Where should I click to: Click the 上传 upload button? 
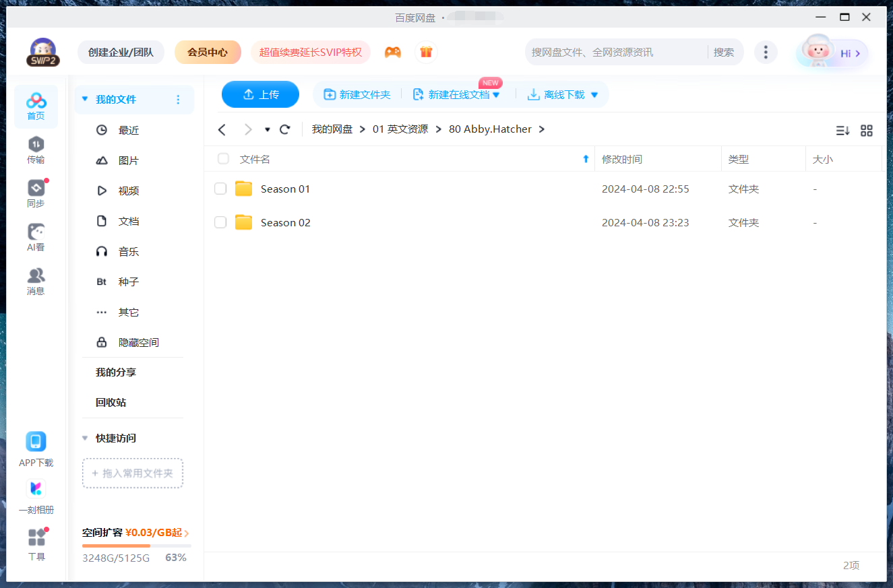point(260,94)
